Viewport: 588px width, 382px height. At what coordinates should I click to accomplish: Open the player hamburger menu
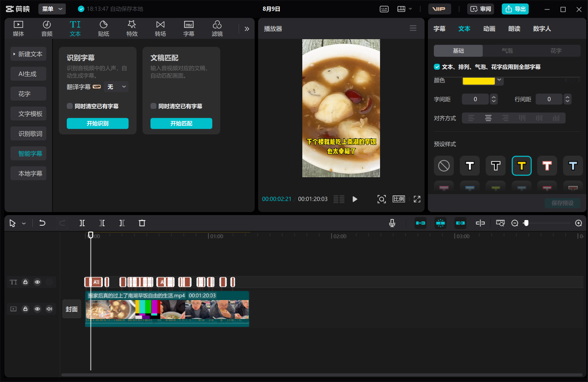[413, 28]
